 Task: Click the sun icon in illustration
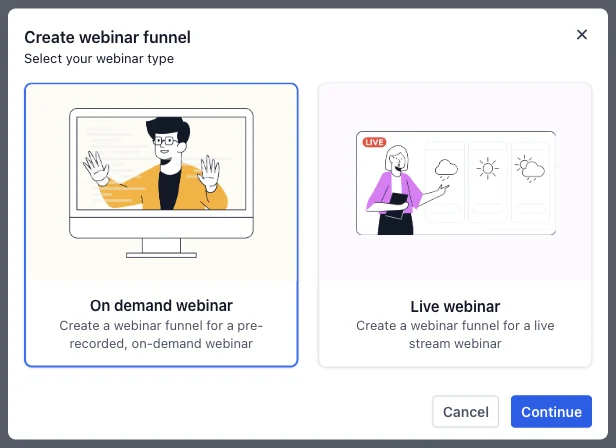tap(488, 169)
